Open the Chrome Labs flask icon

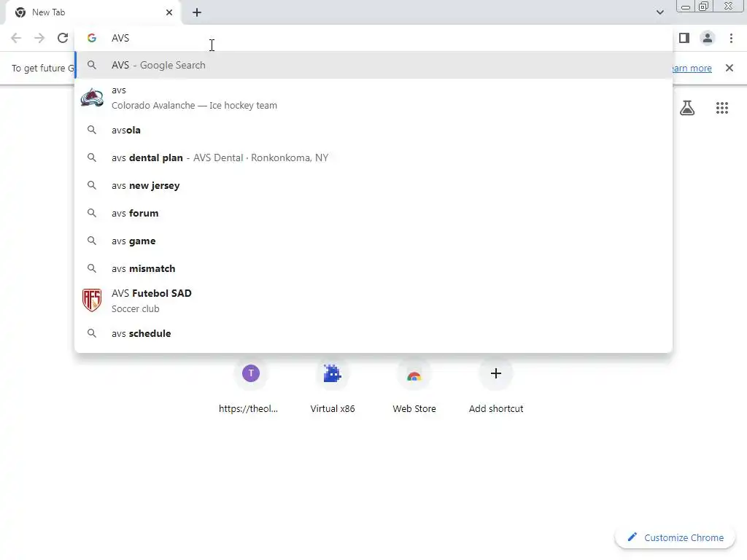click(687, 108)
